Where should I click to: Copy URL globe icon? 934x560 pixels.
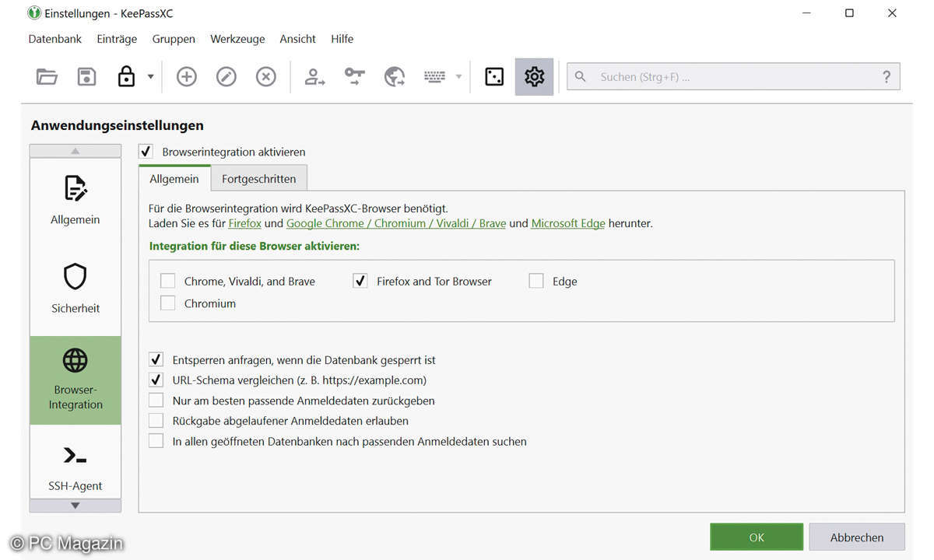(x=395, y=77)
